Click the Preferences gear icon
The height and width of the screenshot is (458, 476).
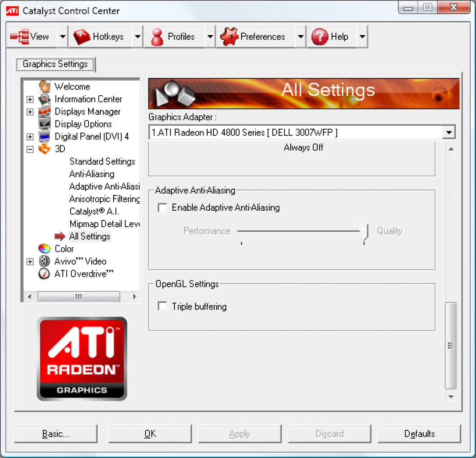(229, 36)
